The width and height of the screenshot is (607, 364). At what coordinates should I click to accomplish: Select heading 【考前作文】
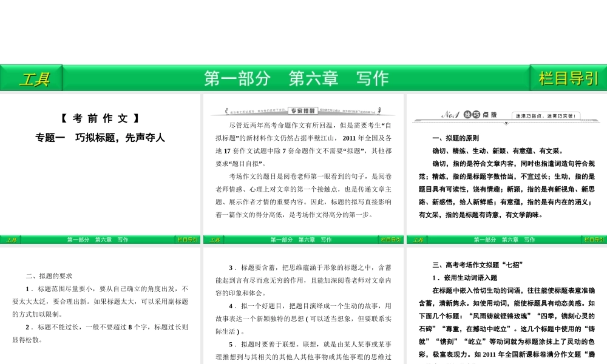click(100, 118)
